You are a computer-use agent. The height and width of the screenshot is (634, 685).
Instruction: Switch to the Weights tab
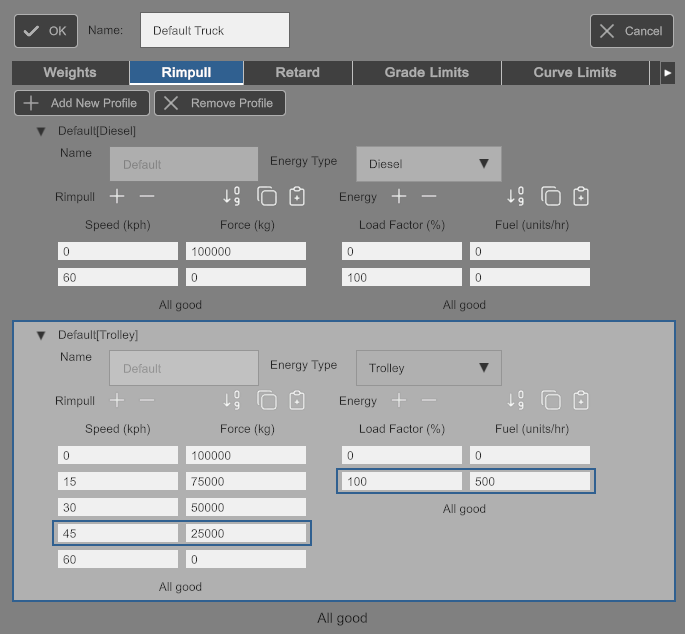(x=70, y=73)
